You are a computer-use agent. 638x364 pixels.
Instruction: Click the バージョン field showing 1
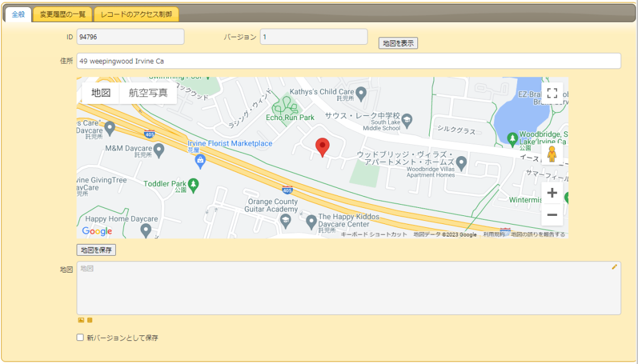click(x=314, y=37)
